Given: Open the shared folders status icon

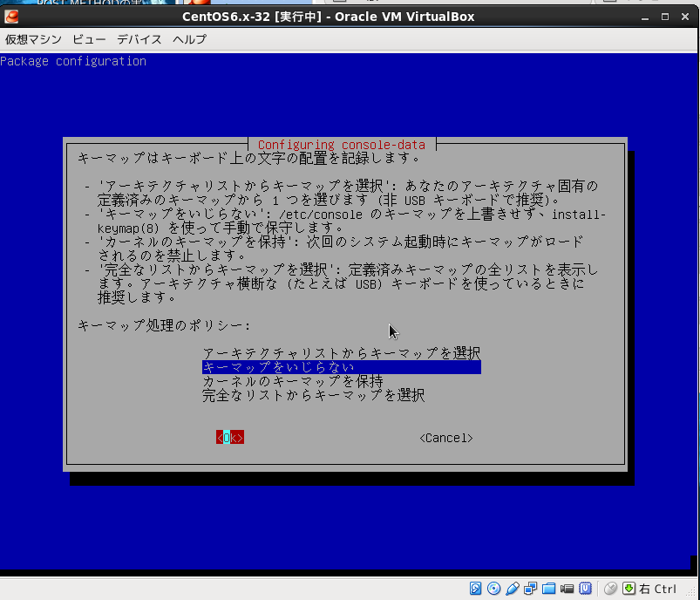Looking at the screenshot, I should coord(549,589).
